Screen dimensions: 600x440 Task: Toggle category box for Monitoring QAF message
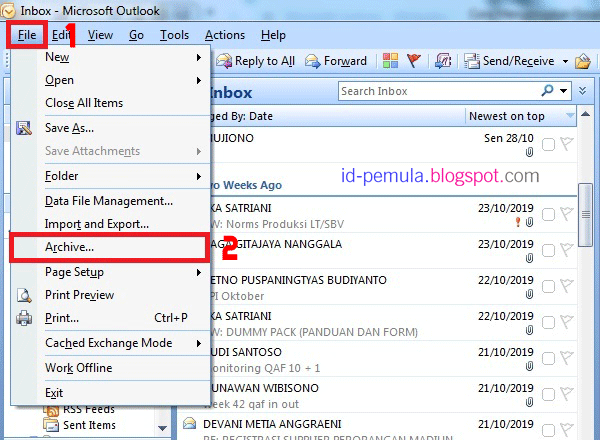pyautogui.click(x=548, y=359)
